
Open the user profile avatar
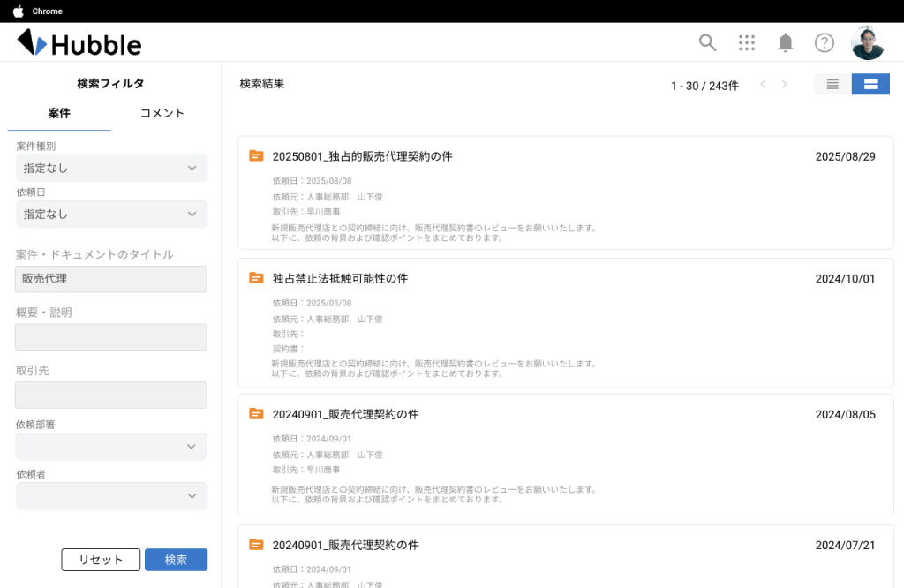(x=867, y=42)
